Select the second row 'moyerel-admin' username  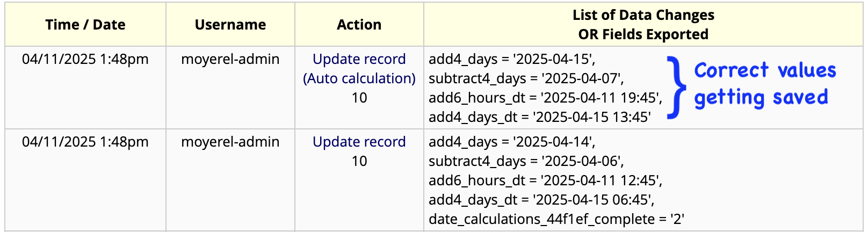[230, 142]
